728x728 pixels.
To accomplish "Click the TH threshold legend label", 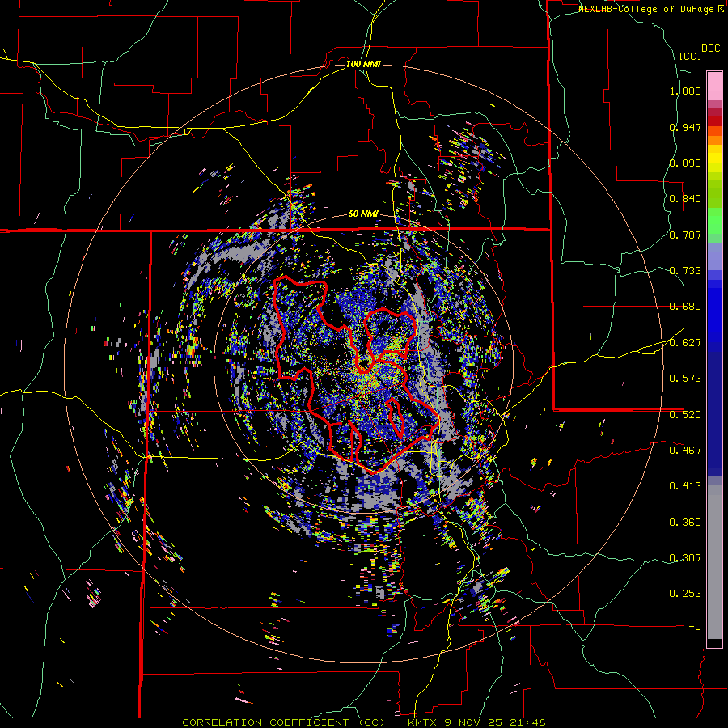I will (x=695, y=630).
